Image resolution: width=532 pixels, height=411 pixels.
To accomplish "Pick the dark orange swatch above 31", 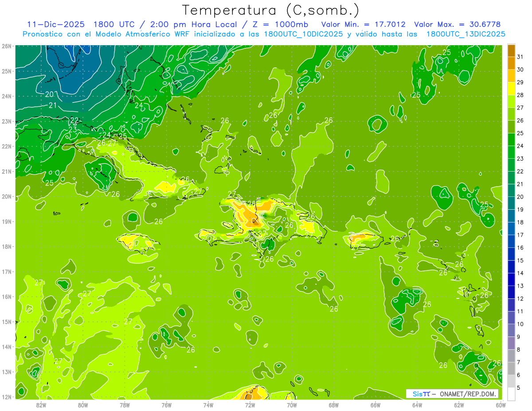I will pos(511,51).
